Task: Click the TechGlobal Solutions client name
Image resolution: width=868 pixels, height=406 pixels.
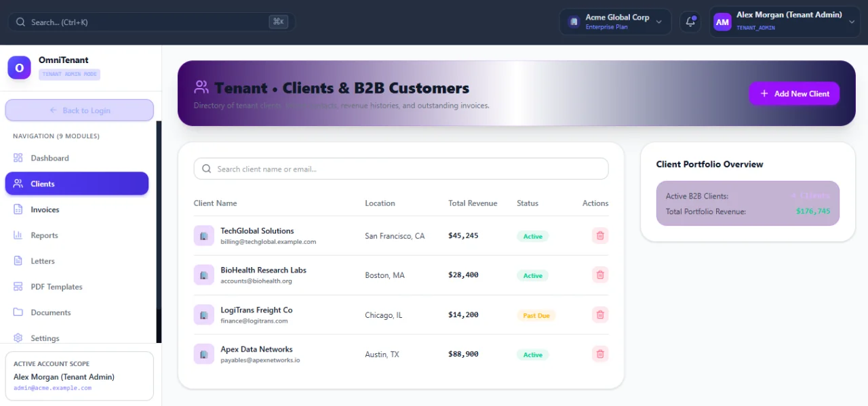Action: [257, 231]
